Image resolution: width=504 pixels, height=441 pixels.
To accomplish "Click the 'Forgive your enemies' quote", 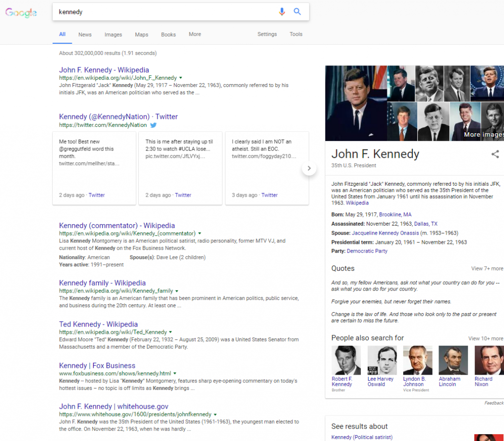I will coord(391,302).
